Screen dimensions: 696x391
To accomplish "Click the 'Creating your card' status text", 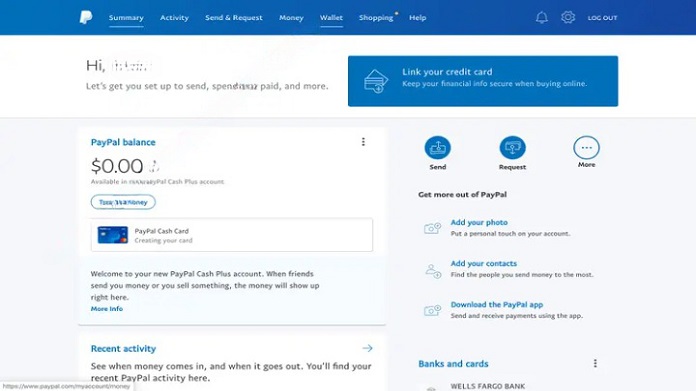I will [x=163, y=241].
